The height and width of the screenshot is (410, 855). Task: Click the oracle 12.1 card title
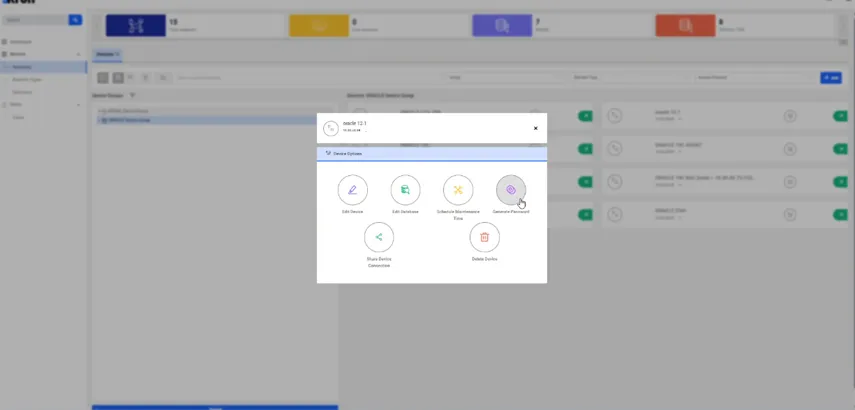click(667, 112)
